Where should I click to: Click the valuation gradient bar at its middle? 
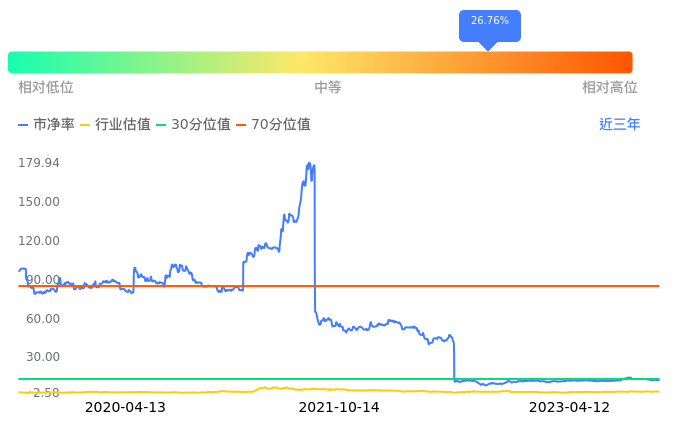pos(320,62)
